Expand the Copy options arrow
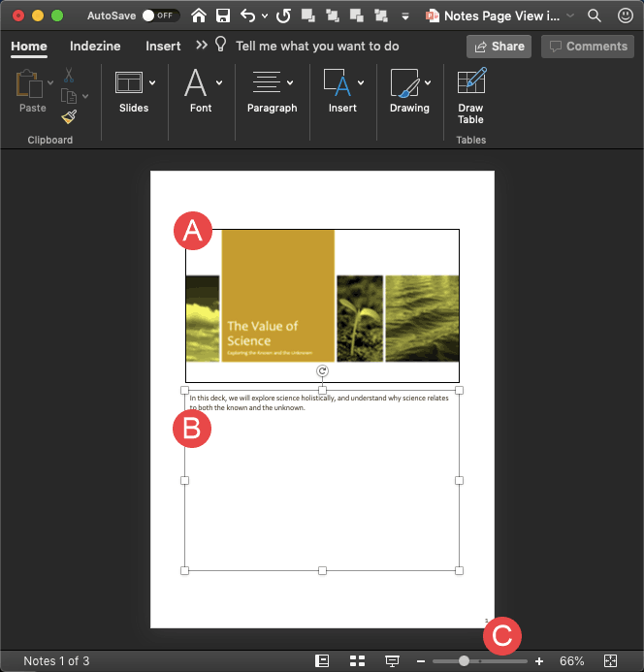The image size is (644, 672). pyautogui.click(x=85, y=96)
